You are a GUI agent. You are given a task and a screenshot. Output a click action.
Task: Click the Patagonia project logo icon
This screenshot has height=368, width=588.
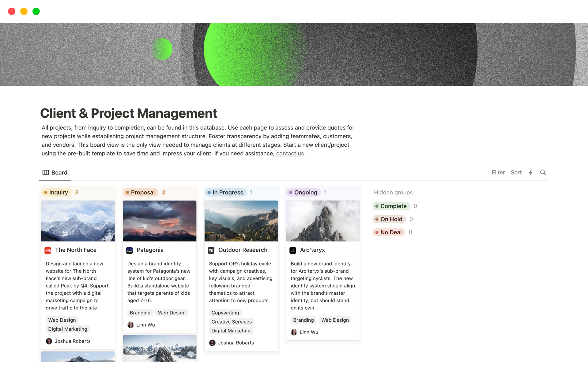coord(130,250)
